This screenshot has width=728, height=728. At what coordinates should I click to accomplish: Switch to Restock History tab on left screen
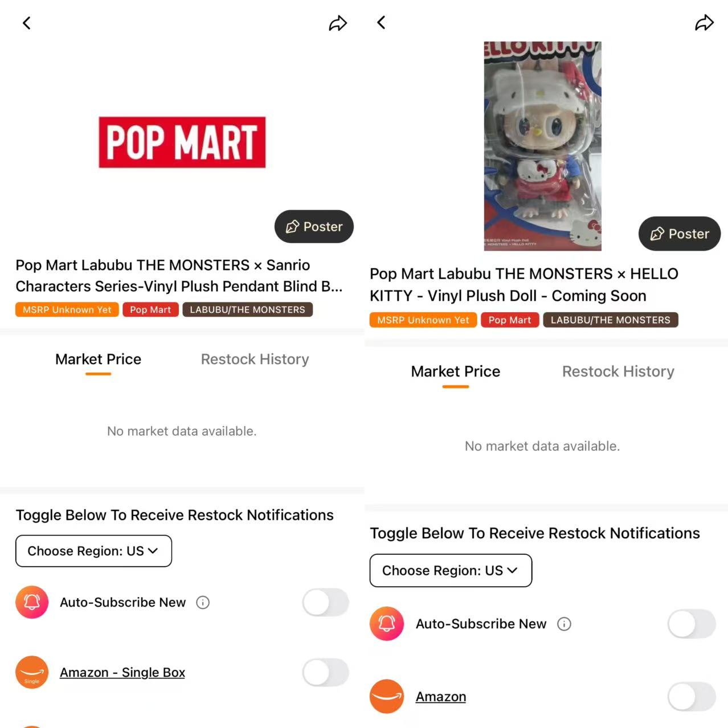click(x=255, y=359)
